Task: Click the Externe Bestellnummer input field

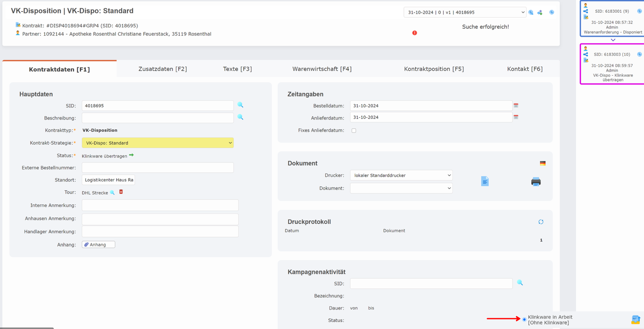Action: click(x=157, y=168)
